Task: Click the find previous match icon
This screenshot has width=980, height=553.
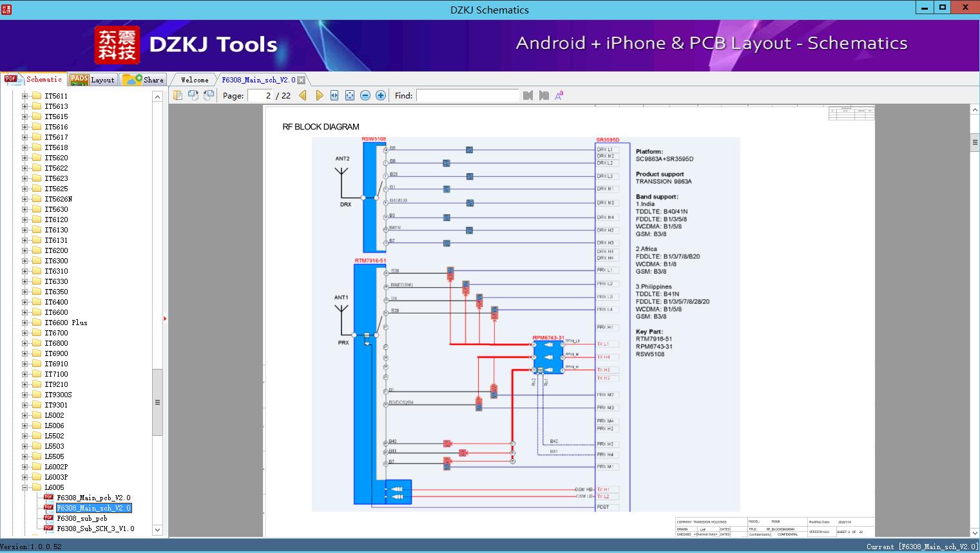Action: 528,95
